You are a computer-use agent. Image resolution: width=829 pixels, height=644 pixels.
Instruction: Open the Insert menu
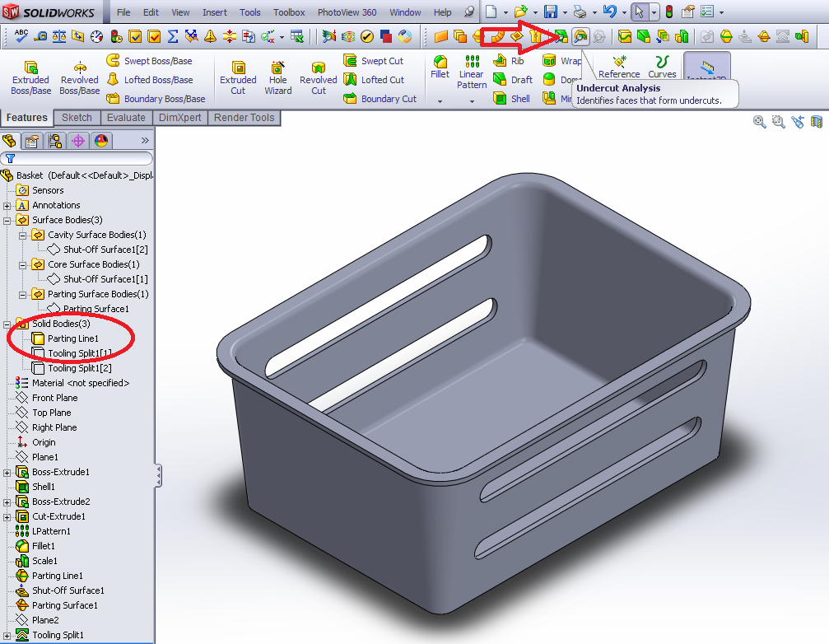point(215,12)
